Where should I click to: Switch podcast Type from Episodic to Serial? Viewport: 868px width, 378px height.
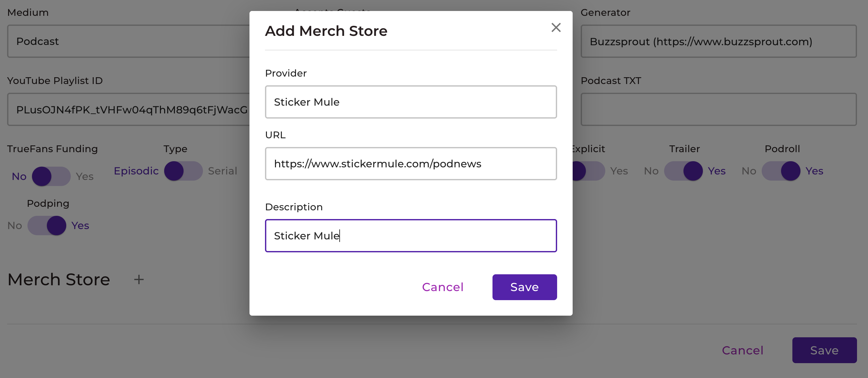pos(183,171)
